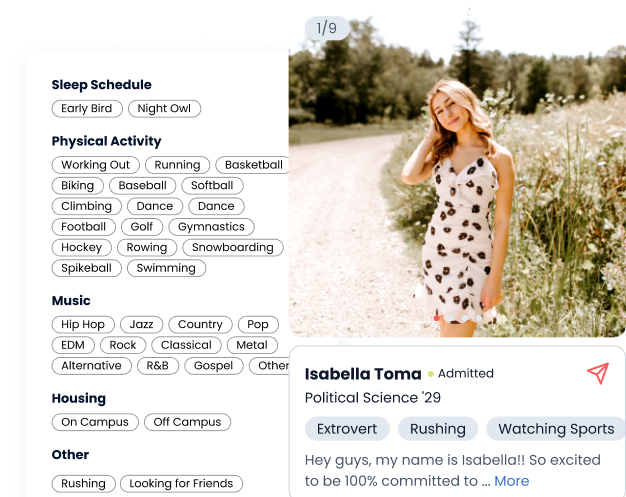The width and height of the screenshot is (626, 497).
Task: Click the Political Science '29 text
Action: tap(373, 398)
